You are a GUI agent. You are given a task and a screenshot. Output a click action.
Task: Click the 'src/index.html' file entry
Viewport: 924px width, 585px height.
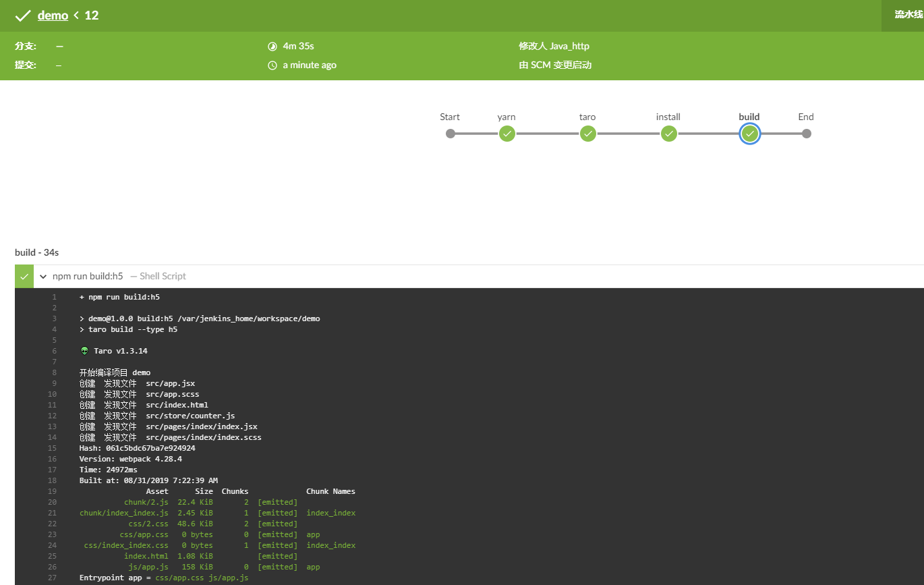(x=177, y=405)
